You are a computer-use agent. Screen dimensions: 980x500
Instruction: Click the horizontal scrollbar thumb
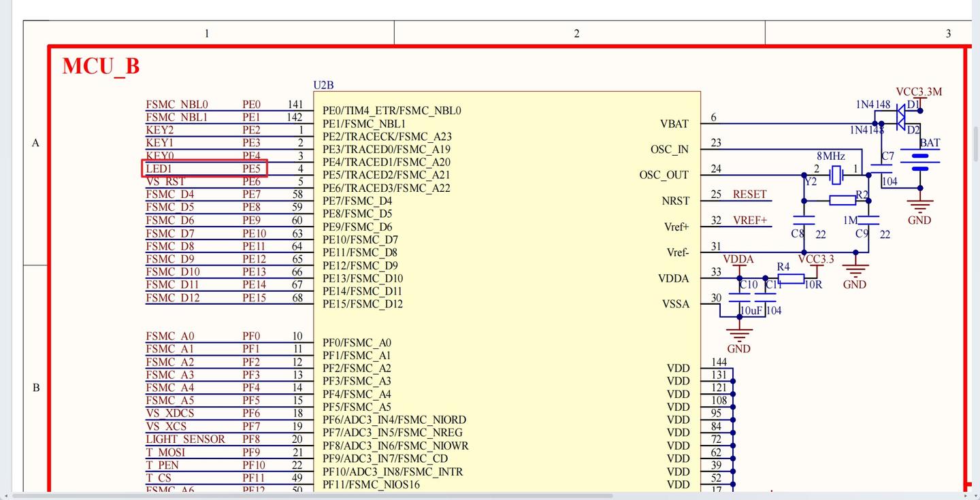point(313,496)
